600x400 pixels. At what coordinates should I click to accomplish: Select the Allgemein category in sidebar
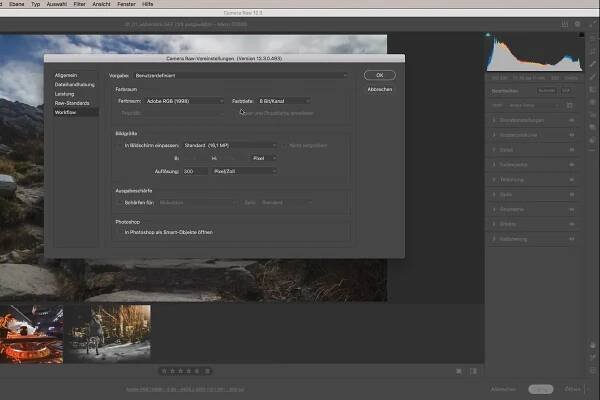(x=65, y=75)
